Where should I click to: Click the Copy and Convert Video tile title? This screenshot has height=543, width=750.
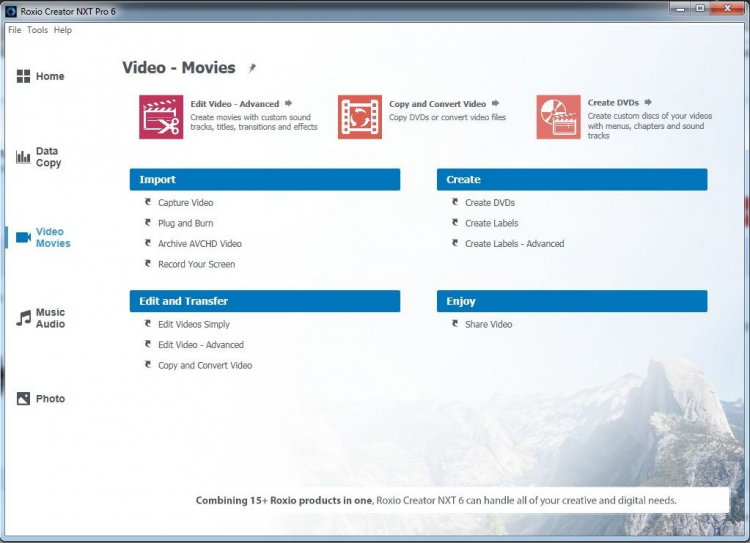point(438,104)
